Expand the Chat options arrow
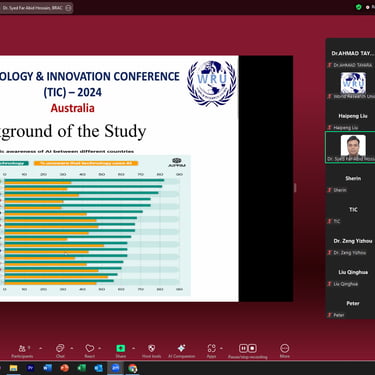 tap(72, 348)
